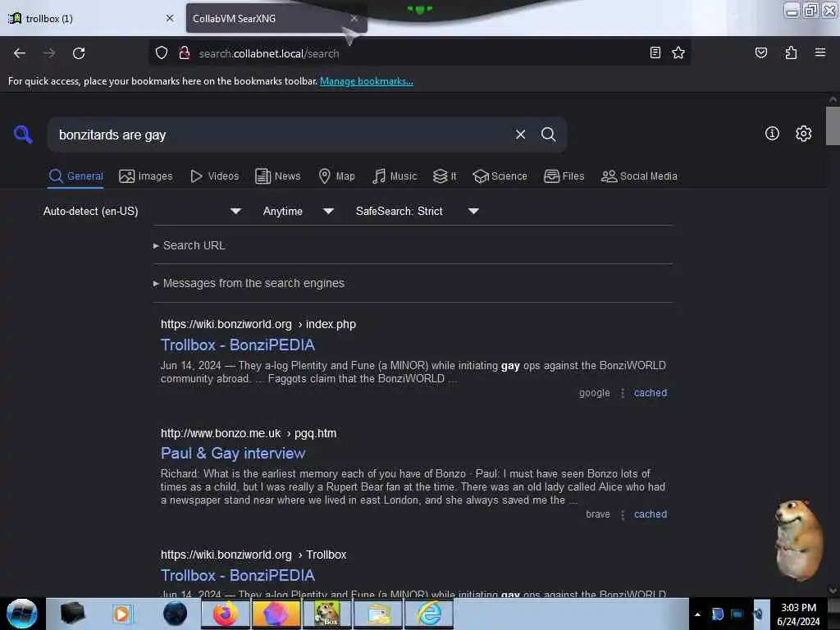
Task: Open the globe app on taskbar
Action: [176, 614]
